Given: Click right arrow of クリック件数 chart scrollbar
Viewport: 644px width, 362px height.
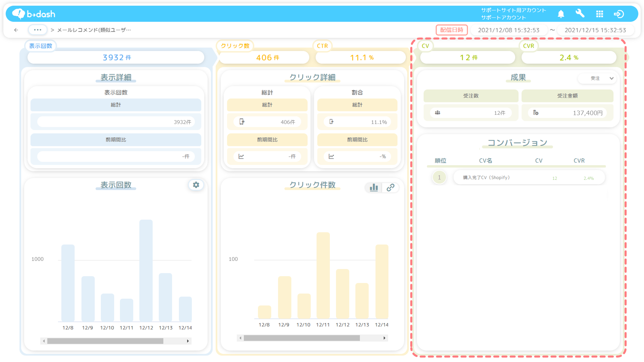Looking at the screenshot, I should (384, 338).
